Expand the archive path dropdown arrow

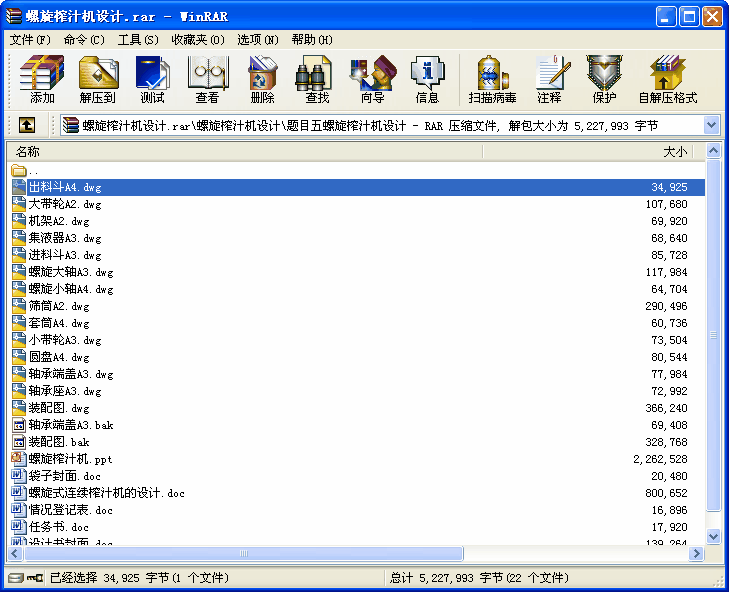pyautogui.click(x=711, y=125)
